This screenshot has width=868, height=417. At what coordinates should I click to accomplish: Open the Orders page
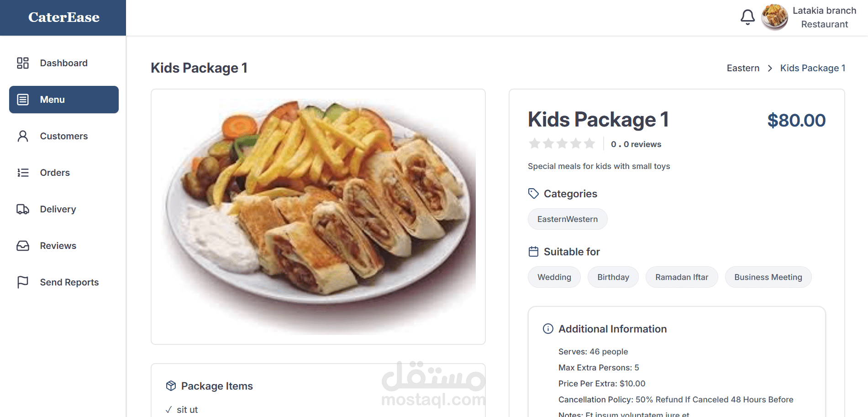click(x=55, y=173)
